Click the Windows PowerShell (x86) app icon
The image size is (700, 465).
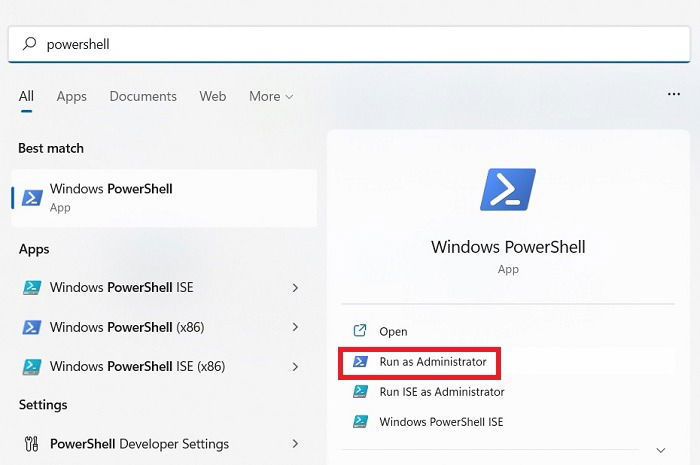[32, 327]
